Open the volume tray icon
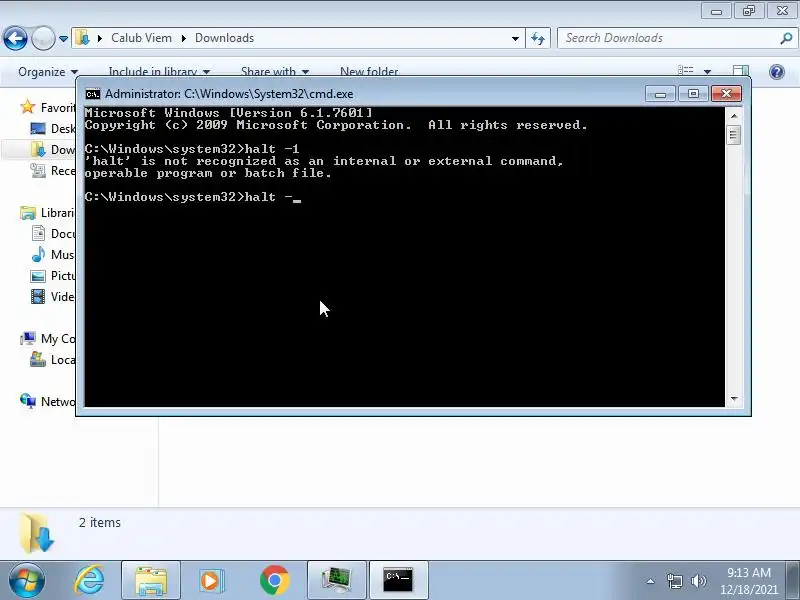Image resolution: width=800 pixels, height=600 pixels. click(699, 581)
